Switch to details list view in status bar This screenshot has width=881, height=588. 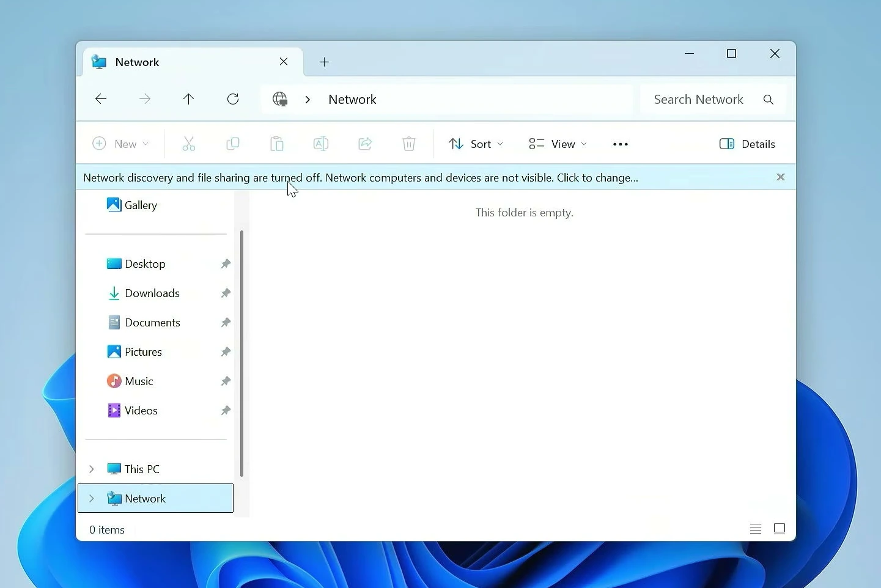756,529
